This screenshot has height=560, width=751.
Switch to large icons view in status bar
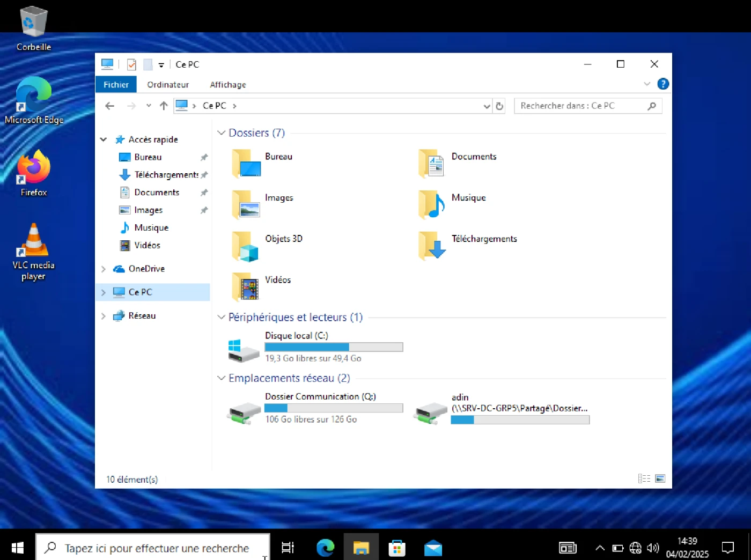660,478
